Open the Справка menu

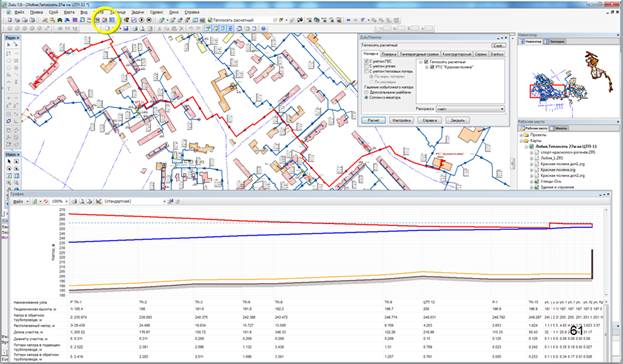coord(192,12)
